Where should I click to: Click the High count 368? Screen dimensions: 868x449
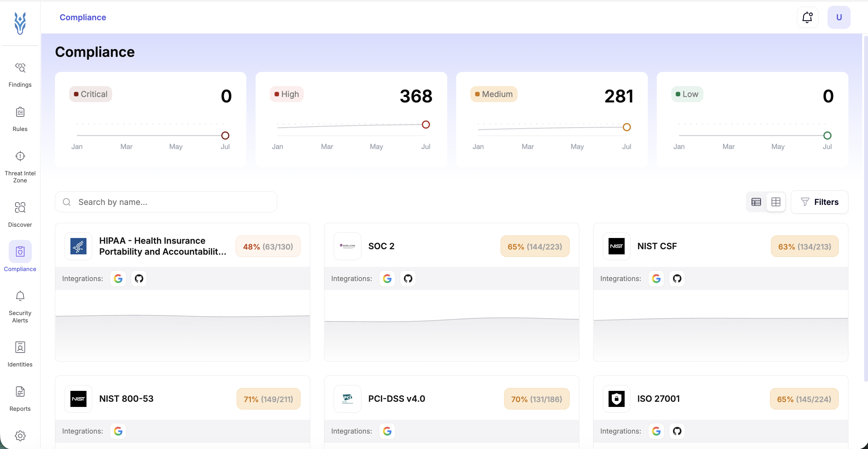click(416, 96)
